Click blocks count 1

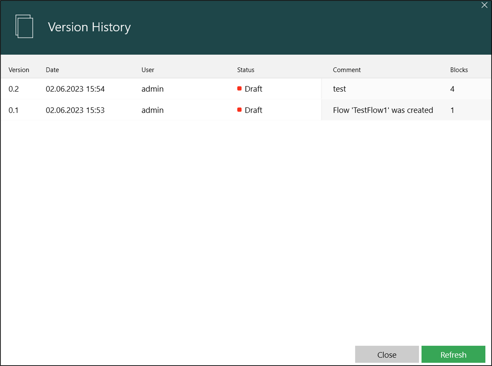pos(452,110)
